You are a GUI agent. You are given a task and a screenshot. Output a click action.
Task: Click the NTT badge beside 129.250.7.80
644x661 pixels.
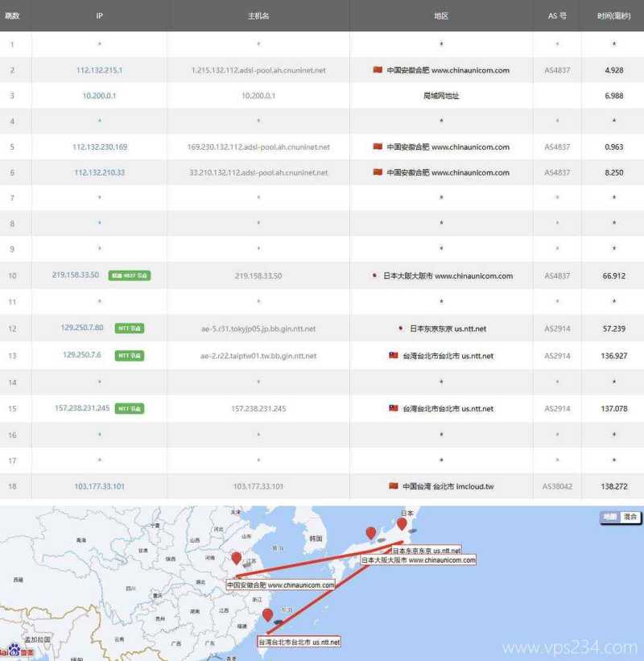point(130,328)
